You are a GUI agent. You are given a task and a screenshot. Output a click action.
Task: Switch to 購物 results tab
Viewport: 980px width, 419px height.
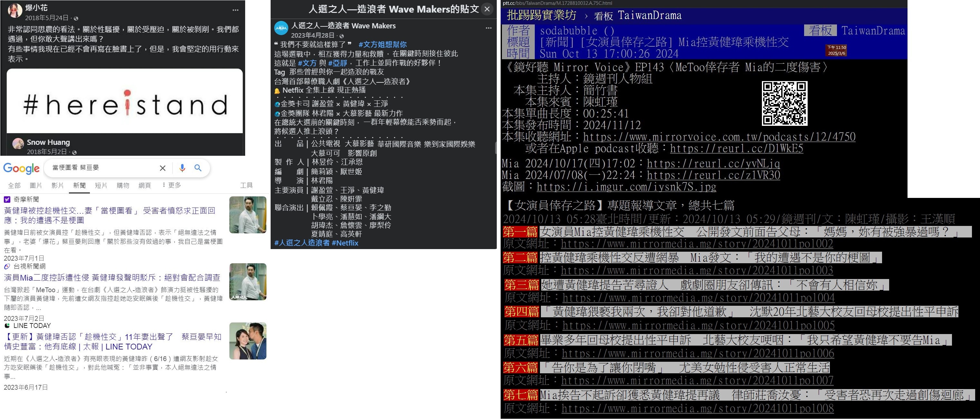[x=123, y=185]
